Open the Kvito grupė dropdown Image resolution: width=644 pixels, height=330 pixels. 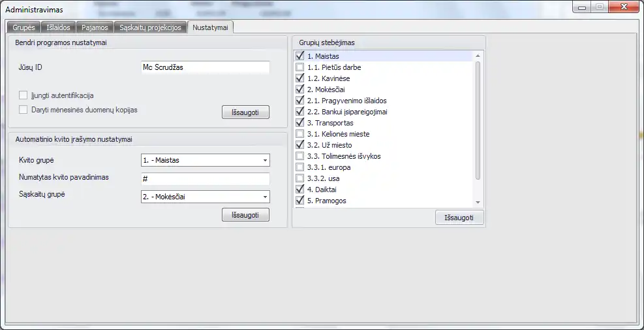[206, 161]
